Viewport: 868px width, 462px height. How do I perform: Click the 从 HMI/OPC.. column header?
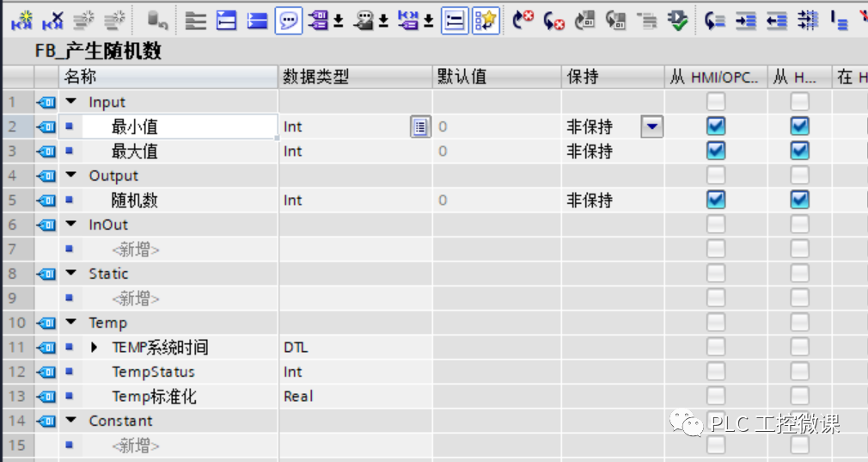[x=716, y=77]
